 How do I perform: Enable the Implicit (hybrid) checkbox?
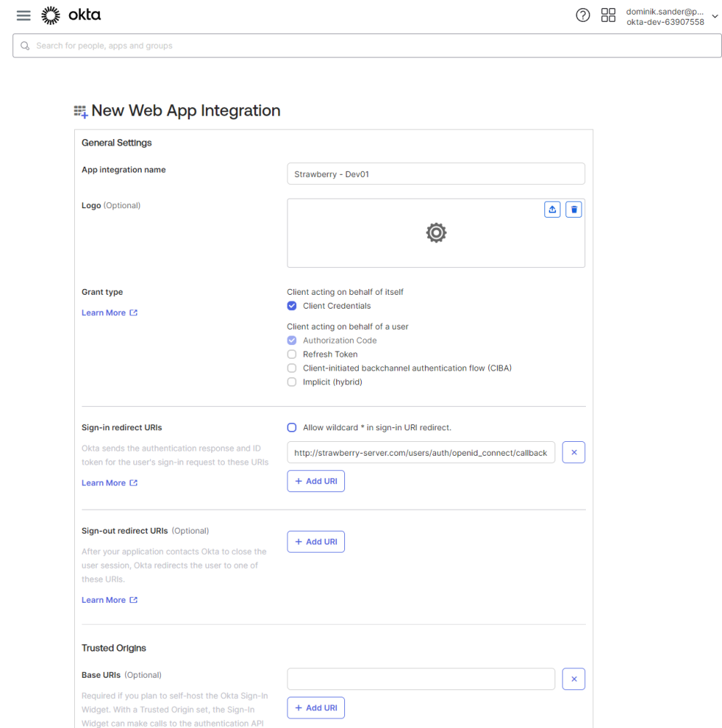click(292, 382)
